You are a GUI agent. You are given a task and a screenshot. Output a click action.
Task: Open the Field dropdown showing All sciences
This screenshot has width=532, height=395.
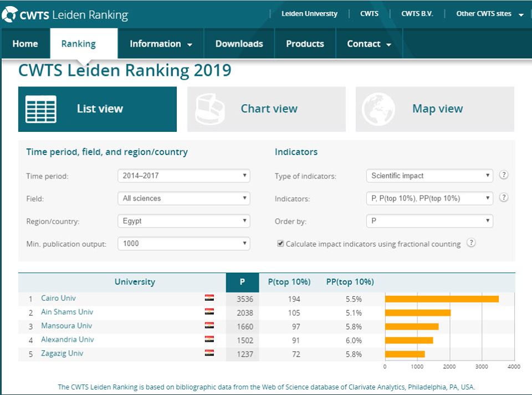(184, 198)
